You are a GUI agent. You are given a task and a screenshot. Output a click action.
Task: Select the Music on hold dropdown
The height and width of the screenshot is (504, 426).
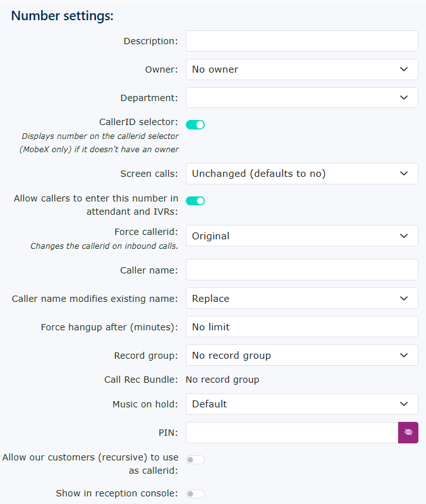[301, 404]
